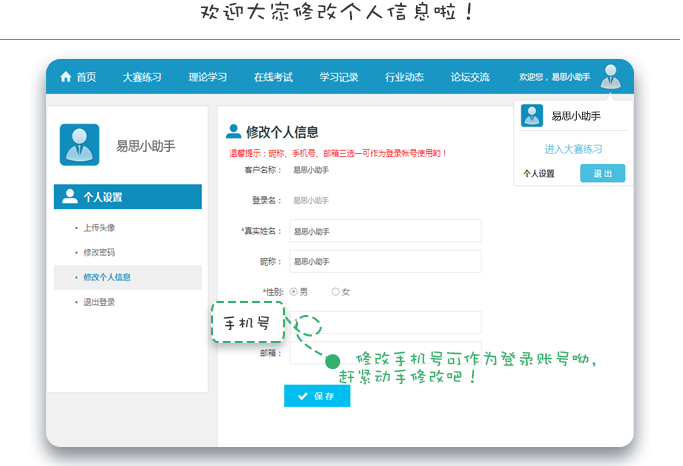Viewport: 683px width, 466px height.
Task: Select the 女 radio button
Action: click(335, 292)
